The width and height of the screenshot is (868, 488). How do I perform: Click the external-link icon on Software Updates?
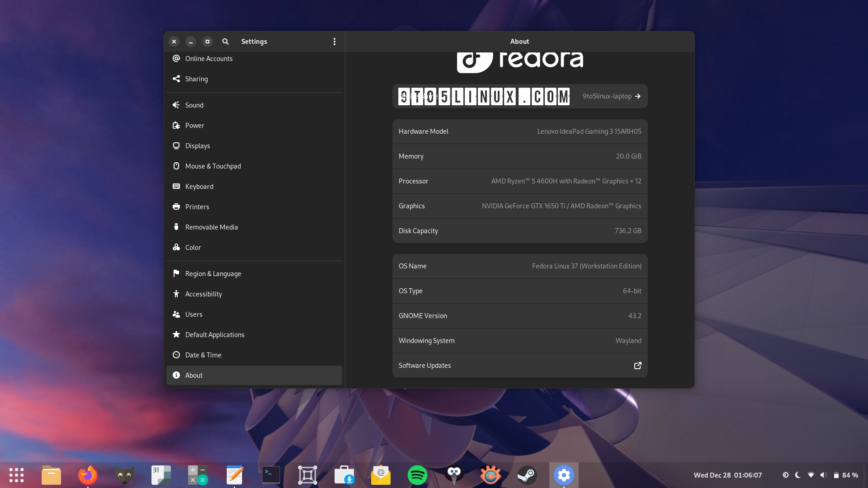click(x=637, y=366)
